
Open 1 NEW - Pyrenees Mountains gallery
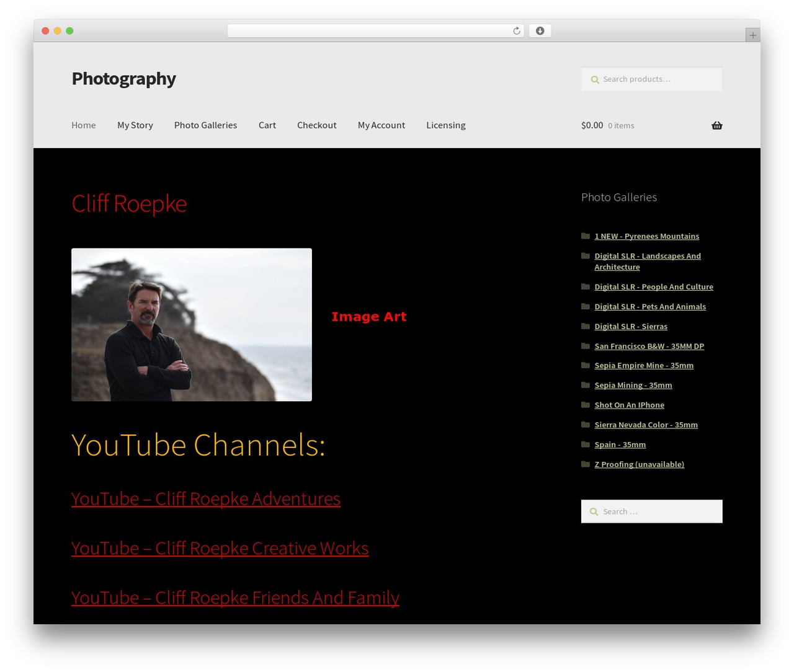click(x=646, y=236)
